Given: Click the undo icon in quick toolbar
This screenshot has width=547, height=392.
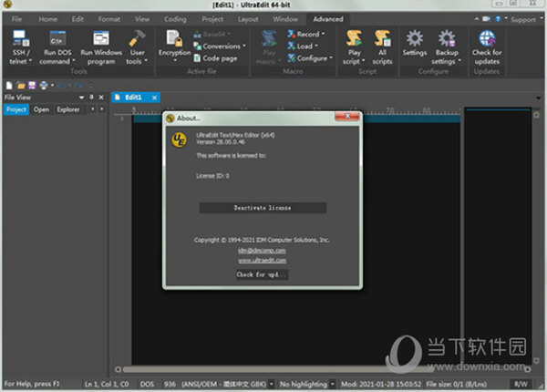Looking at the screenshot, I should [x=61, y=86].
